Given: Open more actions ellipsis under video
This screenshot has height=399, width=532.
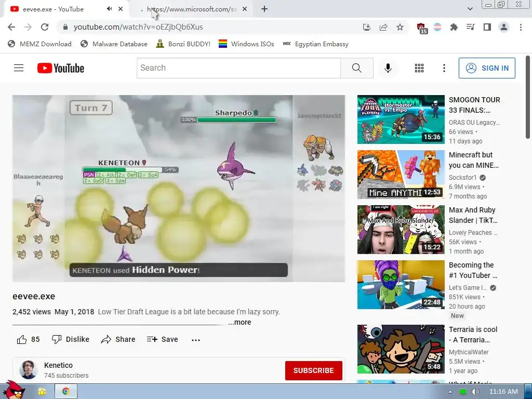Looking at the screenshot, I should [x=196, y=340].
